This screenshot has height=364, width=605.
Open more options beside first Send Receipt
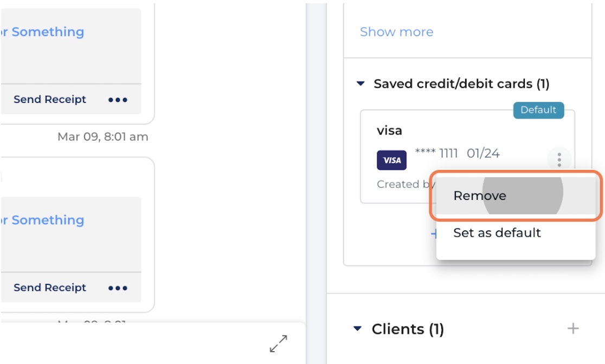118,100
